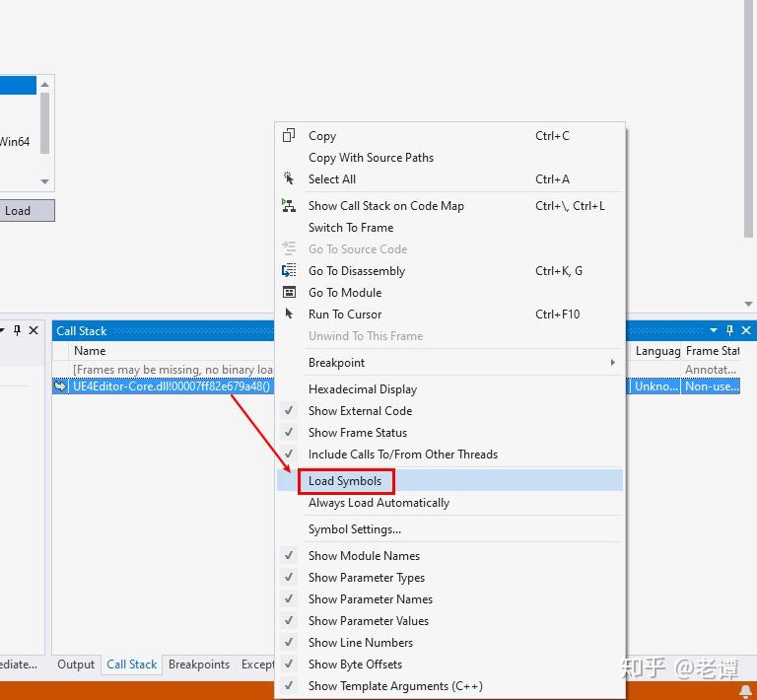This screenshot has height=700, width=757.
Task: Click the Non-use... frame status cell
Action: (x=711, y=386)
